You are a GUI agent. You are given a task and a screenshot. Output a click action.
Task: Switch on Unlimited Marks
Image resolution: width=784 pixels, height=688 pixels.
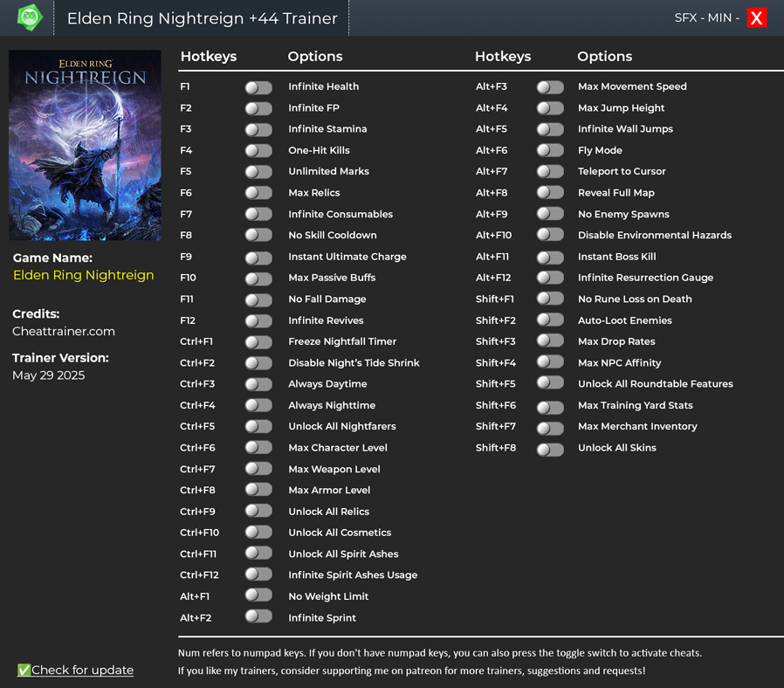pyautogui.click(x=258, y=172)
